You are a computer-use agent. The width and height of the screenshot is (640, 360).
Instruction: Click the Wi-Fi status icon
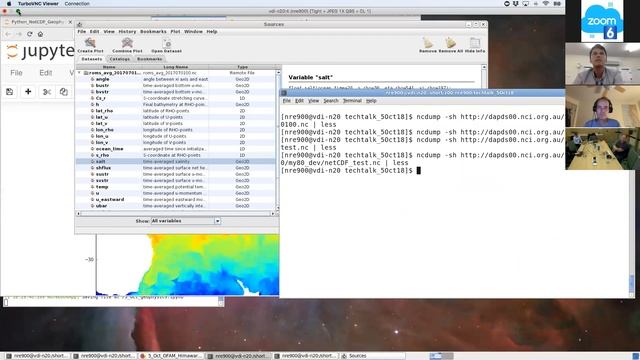point(546,4)
